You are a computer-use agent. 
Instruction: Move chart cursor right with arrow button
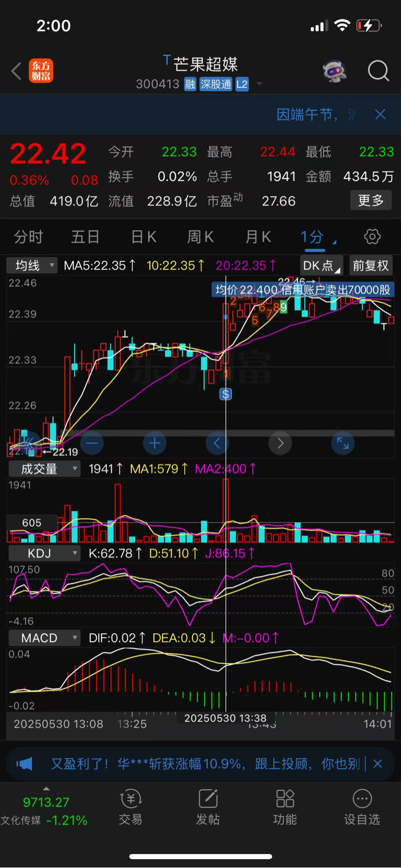(x=280, y=444)
